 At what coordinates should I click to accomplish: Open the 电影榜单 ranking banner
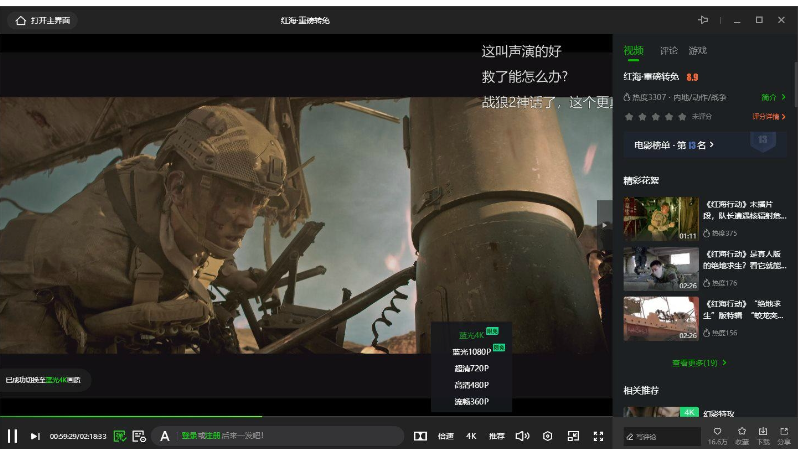click(x=705, y=145)
